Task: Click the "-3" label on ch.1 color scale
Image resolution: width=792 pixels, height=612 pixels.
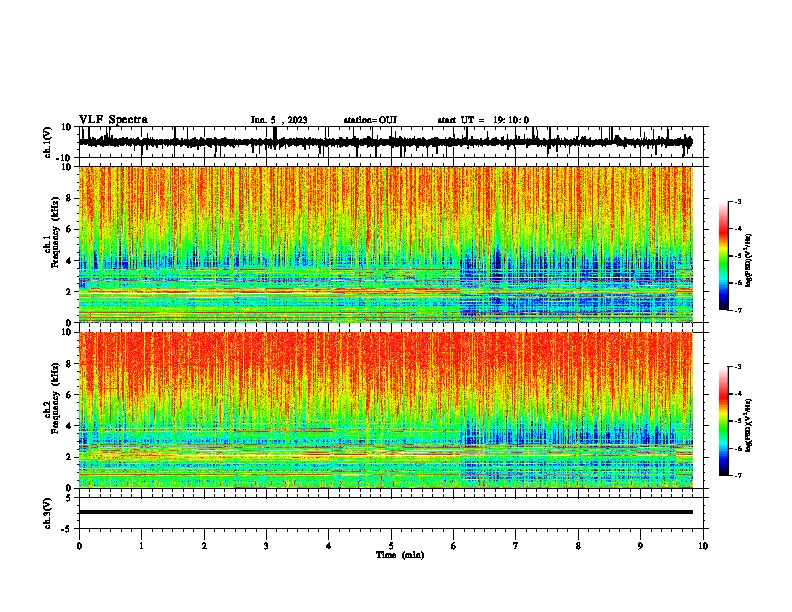Action: coord(737,201)
